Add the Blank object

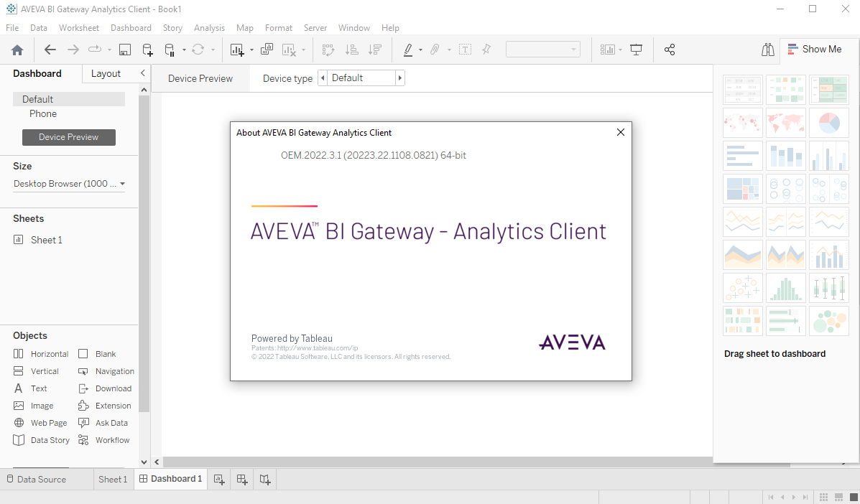[97, 354]
